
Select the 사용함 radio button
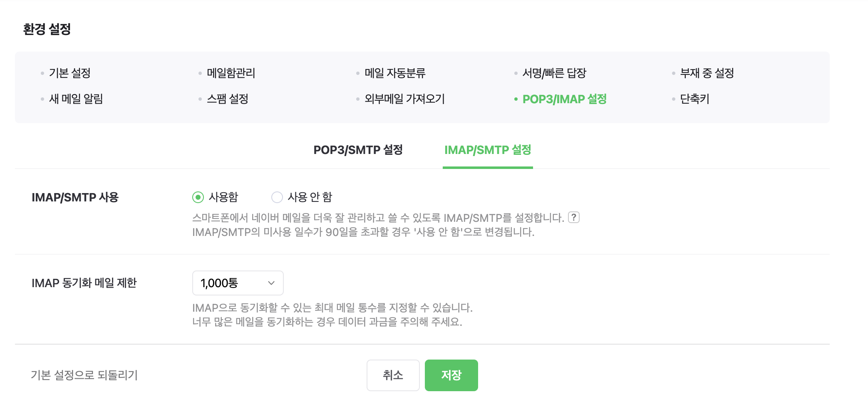[x=198, y=197]
